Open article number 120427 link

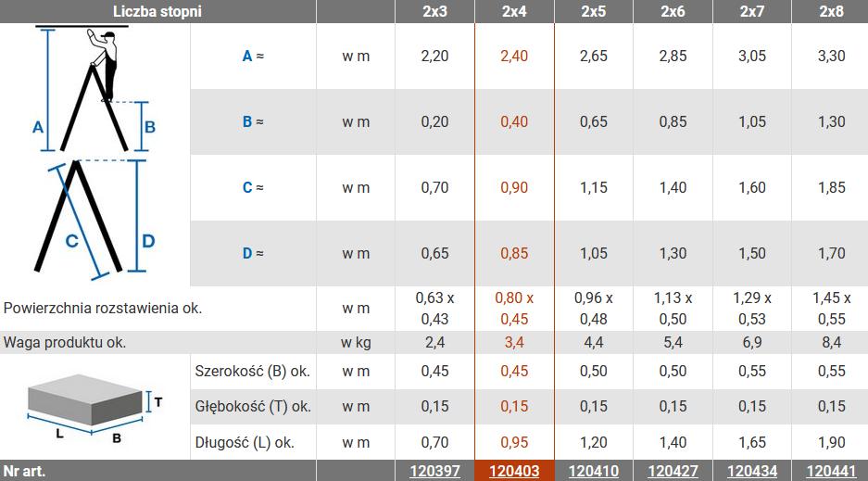coord(673,471)
